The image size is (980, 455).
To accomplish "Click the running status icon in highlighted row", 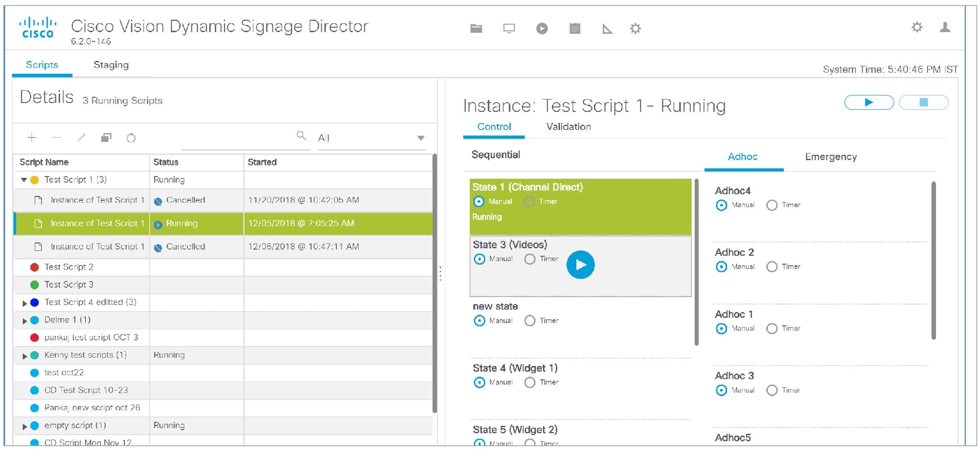I will click(158, 225).
